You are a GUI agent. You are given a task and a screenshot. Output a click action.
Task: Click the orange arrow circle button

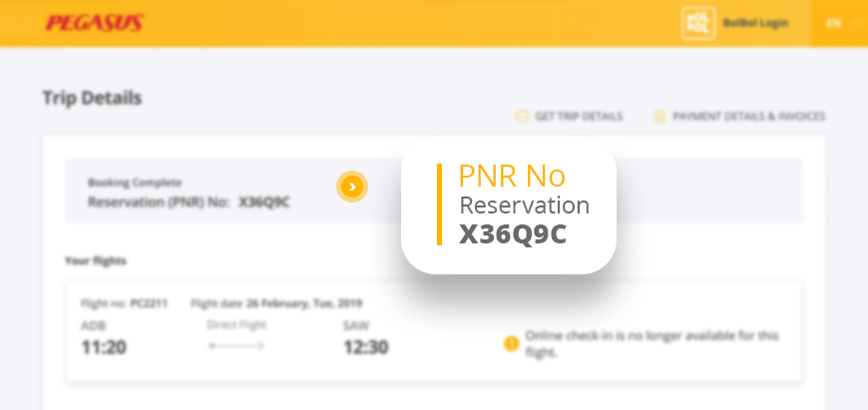(352, 187)
